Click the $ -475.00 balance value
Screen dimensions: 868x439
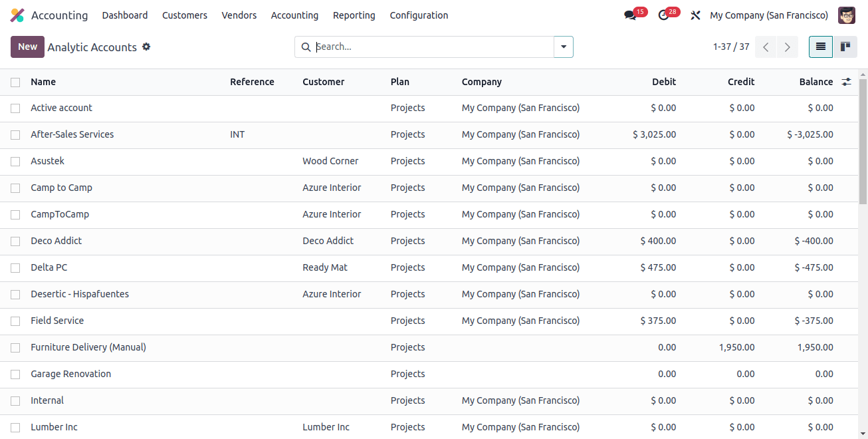click(814, 267)
